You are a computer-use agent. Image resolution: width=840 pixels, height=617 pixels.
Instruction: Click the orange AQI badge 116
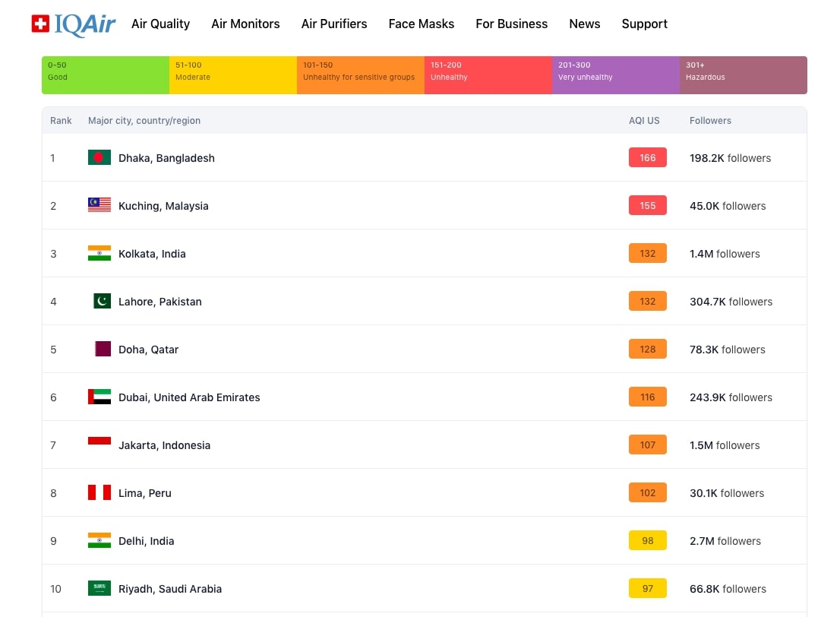click(x=648, y=397)
